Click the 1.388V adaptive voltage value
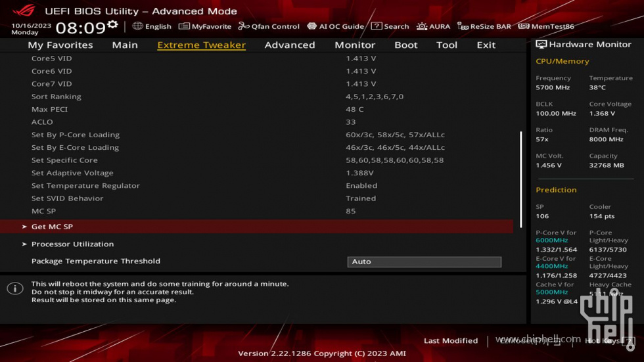Viewport: 644px width, 362px height. pos(359,173)
